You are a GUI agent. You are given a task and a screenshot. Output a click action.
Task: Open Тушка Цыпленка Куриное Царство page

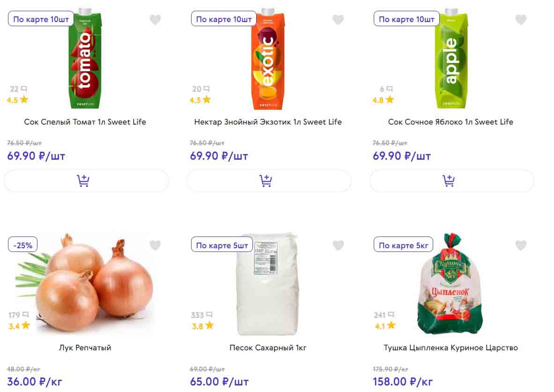pyautogui.click(x=451, y=348)
